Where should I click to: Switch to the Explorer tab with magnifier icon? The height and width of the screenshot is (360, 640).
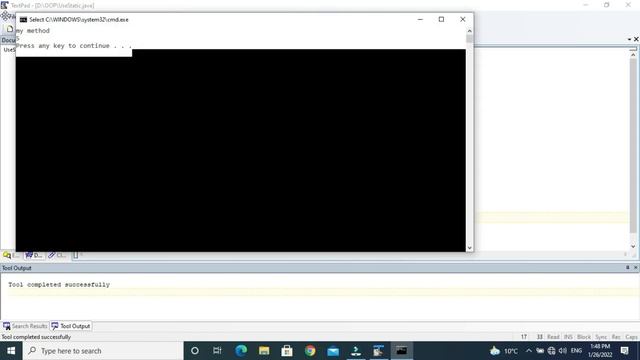[x=11, y=255]
